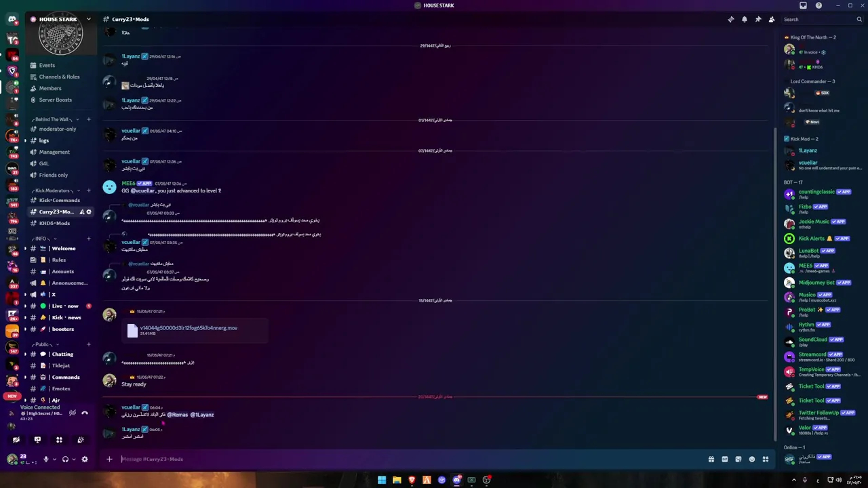The image size is (868, 488).
Task: Open Windows Start button
Action: pos(382,480)
